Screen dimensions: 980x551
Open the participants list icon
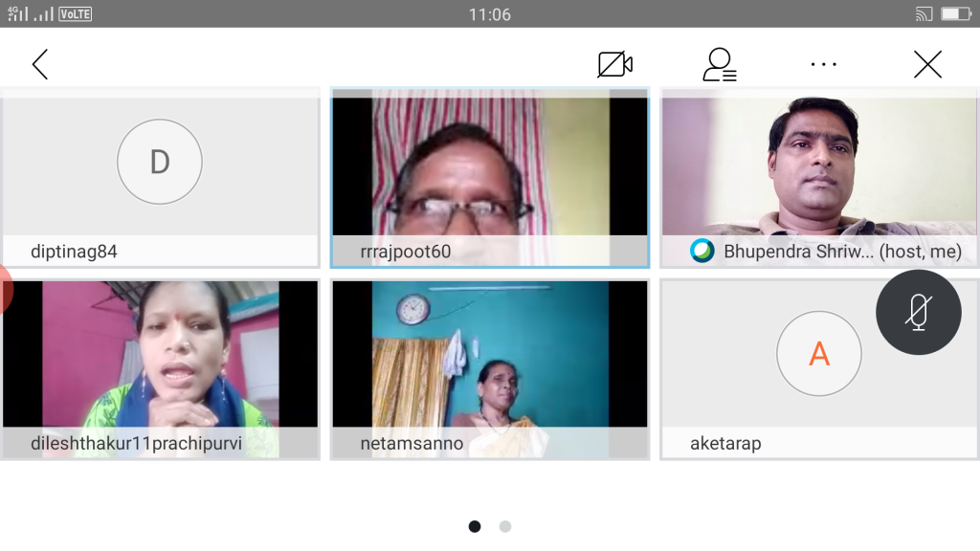point(719,64)
